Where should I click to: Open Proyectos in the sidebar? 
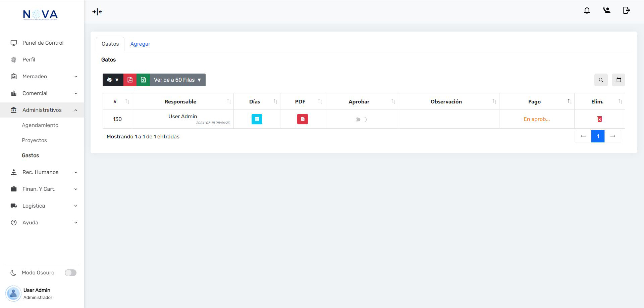coord(34,140)
